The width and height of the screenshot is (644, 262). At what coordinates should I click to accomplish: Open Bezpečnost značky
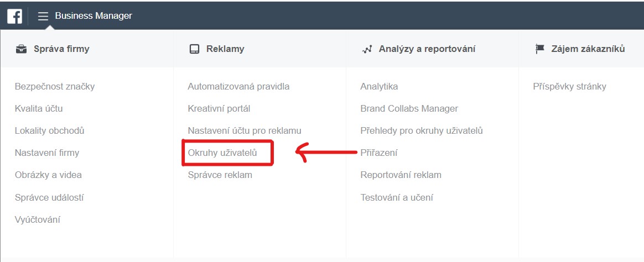[55, 87]
